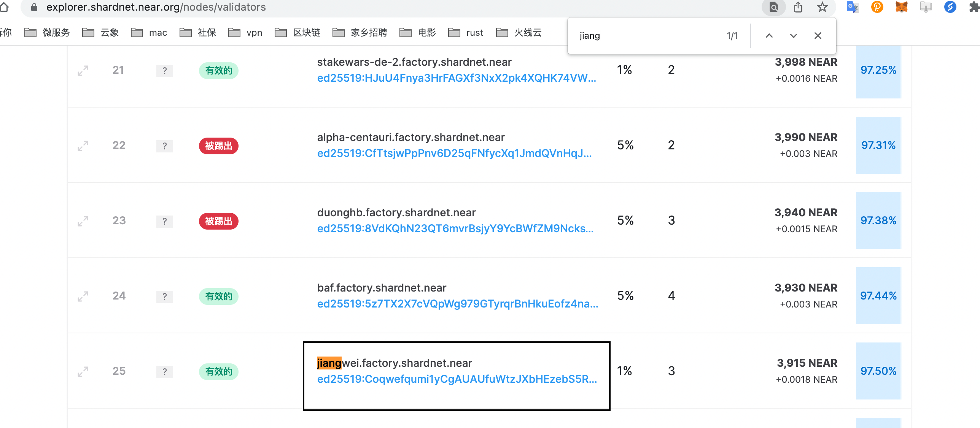Go to next find result
The width and height of the screenshot is (980, 428).
click(x=793, y=36)
